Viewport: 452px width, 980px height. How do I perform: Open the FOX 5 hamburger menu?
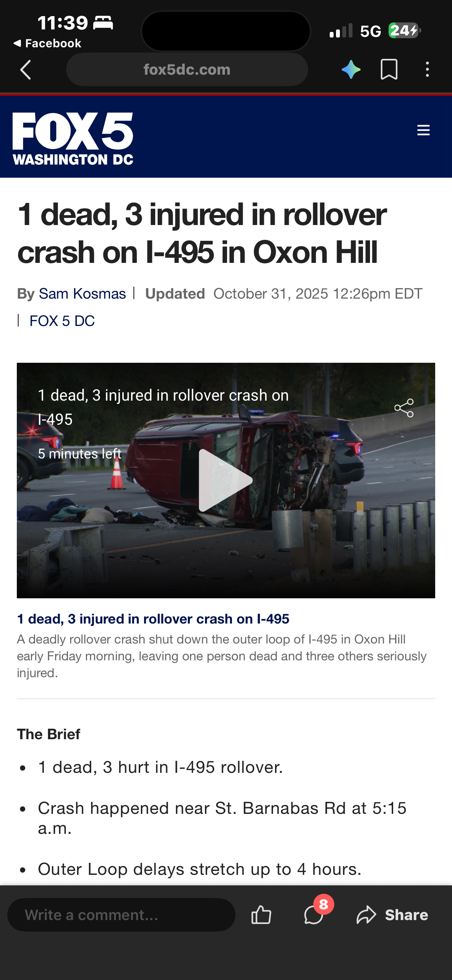(423, 130)
